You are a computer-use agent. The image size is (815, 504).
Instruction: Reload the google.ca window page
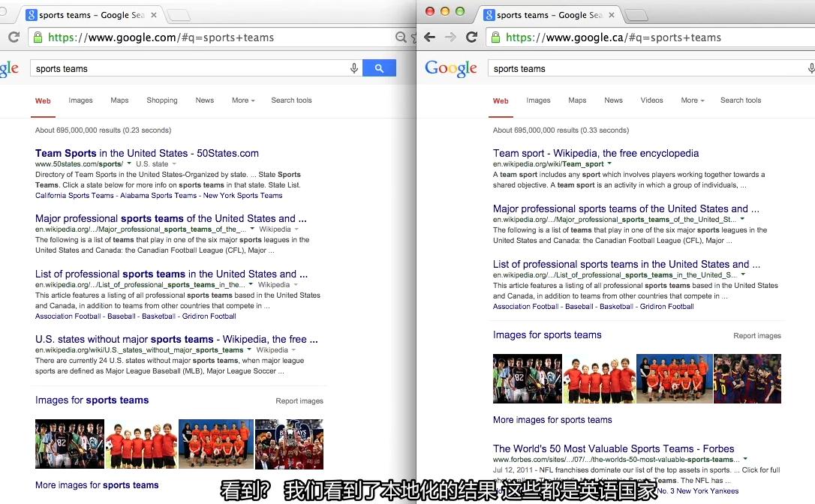click(472, 37)
